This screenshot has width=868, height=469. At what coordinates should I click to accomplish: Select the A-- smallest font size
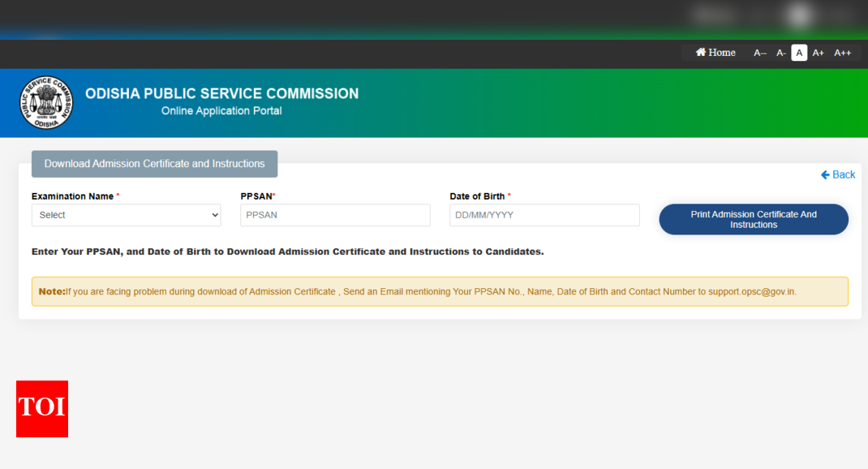click(760, 53)
